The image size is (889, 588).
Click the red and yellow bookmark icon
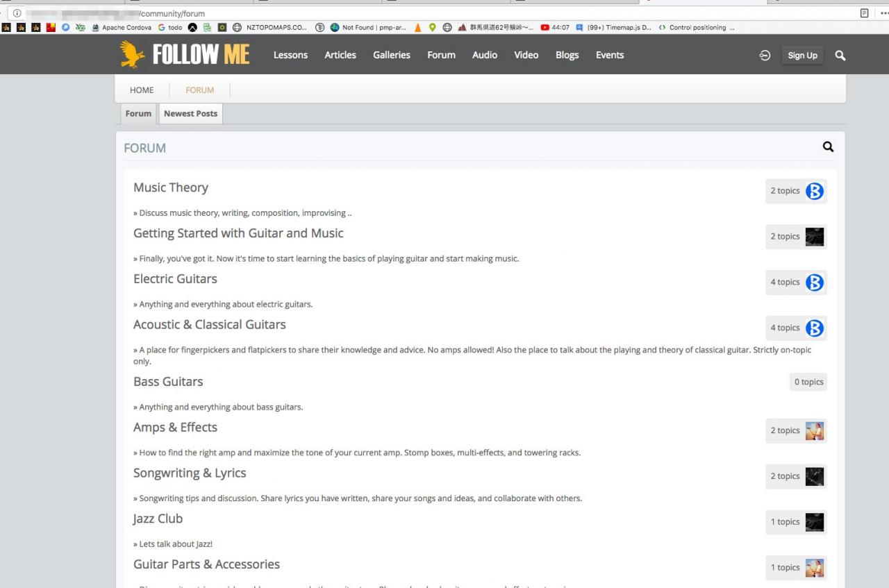coord(51,28)
